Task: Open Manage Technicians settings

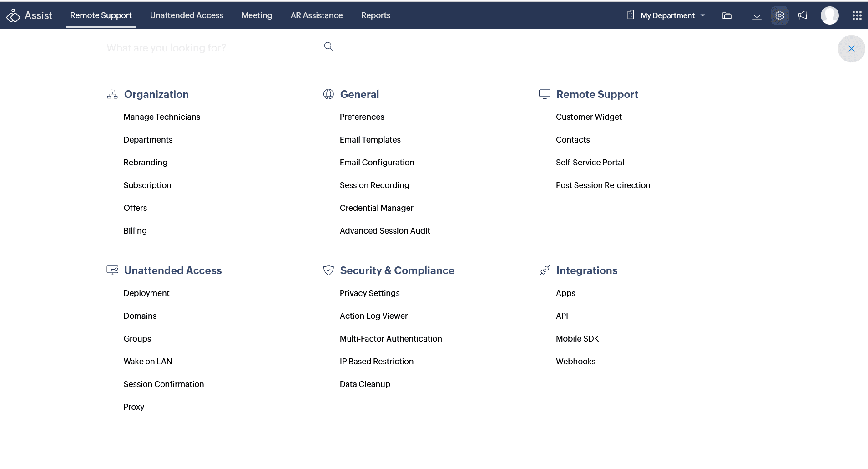Action: [161, 117]
